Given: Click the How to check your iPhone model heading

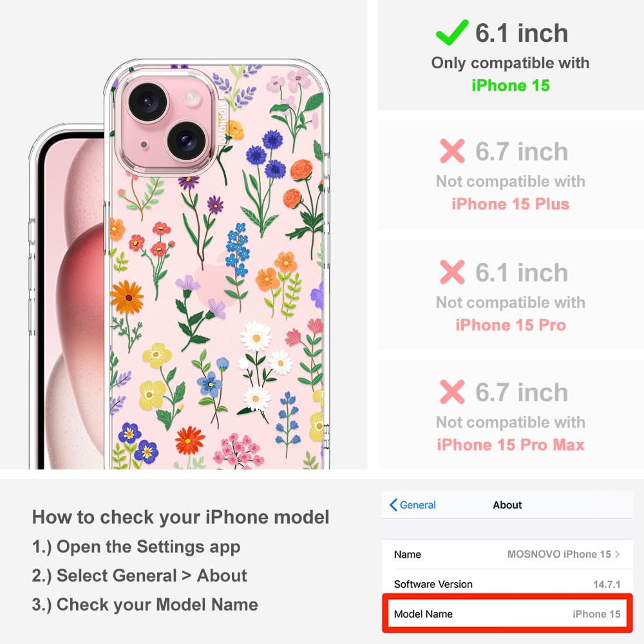Looking at the screenshot, I should coord(181,516).
